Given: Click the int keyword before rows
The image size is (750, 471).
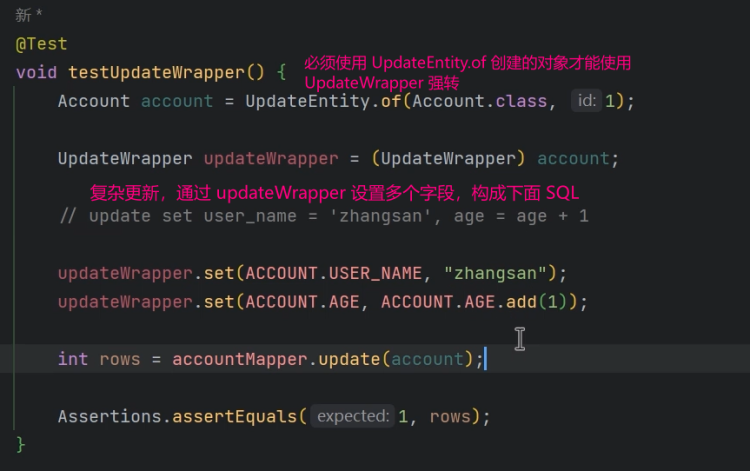Looking at the screenshot, I should (x=73, y=359).
